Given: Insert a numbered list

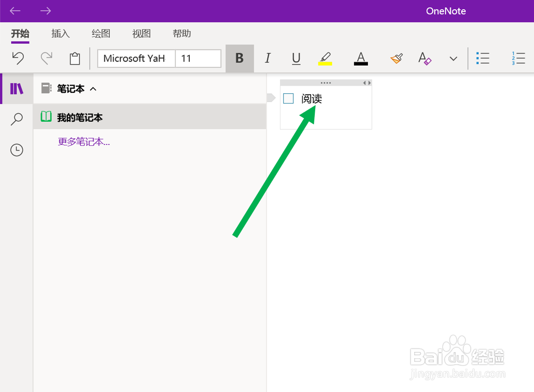Looking at the screenshot, I should [518, 58].
